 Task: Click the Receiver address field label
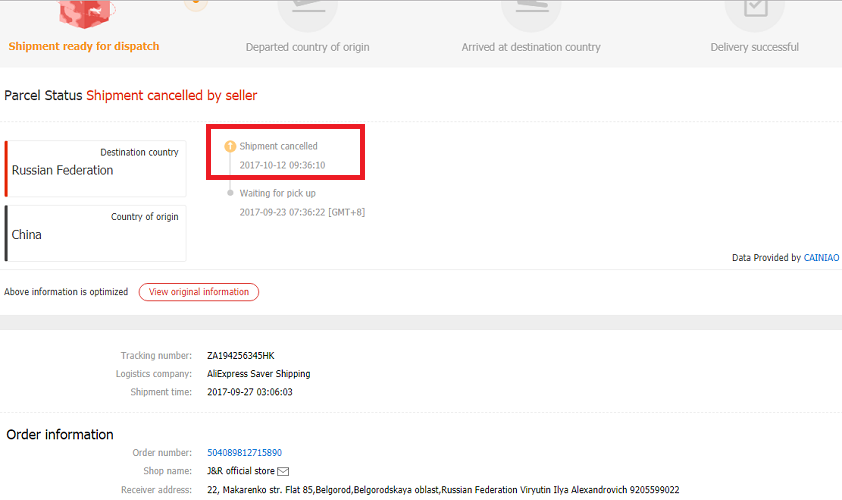tap(156, 490)
